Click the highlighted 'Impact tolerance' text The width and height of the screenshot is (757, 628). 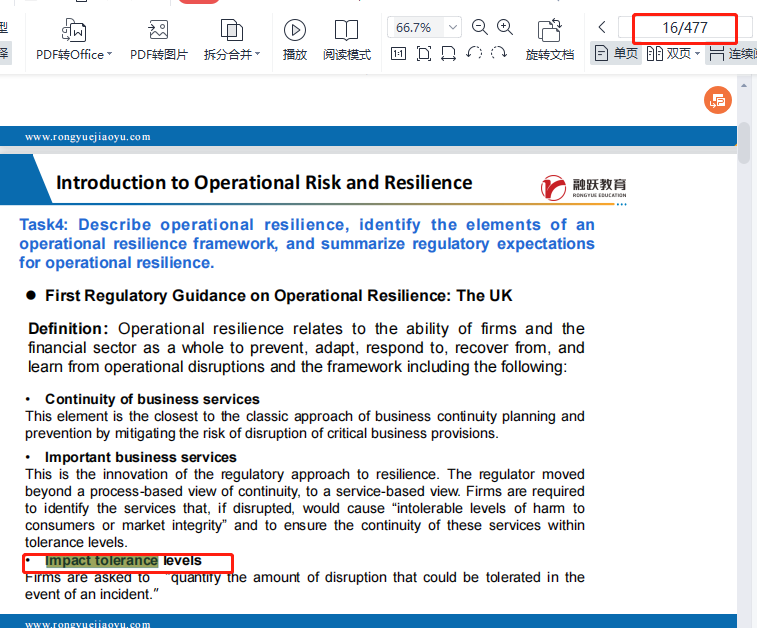[102, 561]
